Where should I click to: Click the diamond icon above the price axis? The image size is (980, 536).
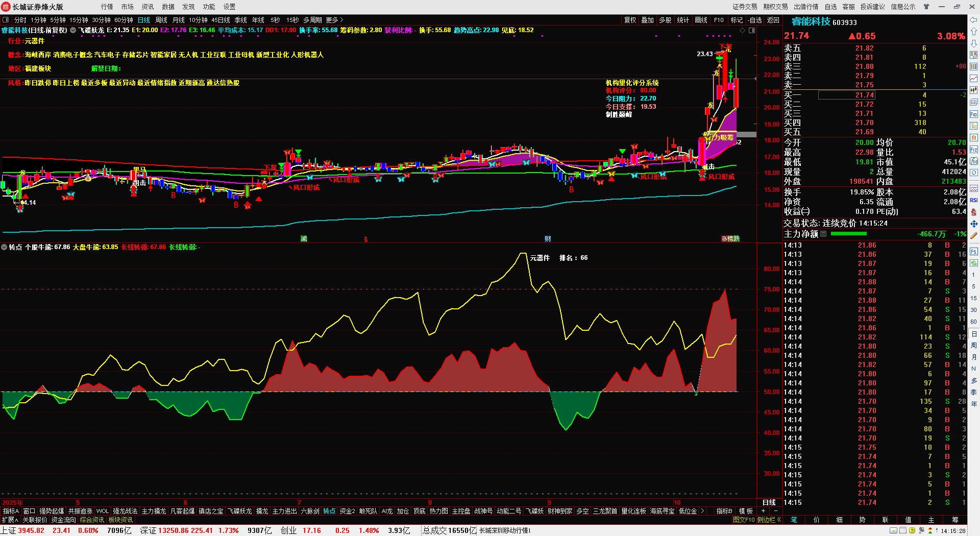(x=743, y=31)
